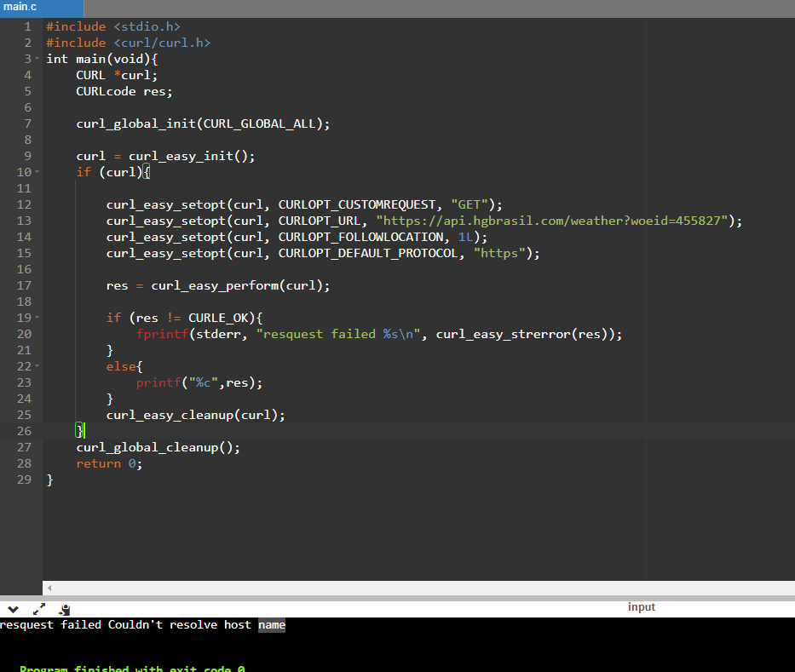795x672 pixels.
Task: Click on 'curl = curl_easy_init();' line
Action: click(x=165, y=156)
